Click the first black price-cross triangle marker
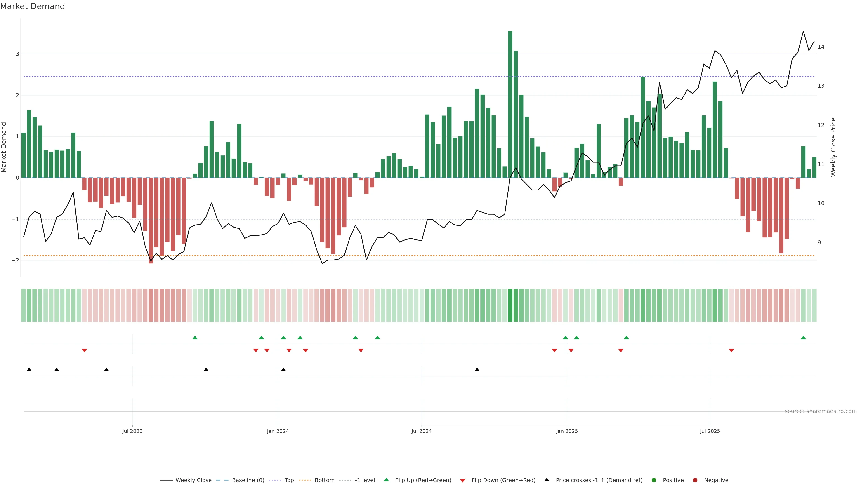The height and width of the screenshot is (488, 868). click(29, 370)
